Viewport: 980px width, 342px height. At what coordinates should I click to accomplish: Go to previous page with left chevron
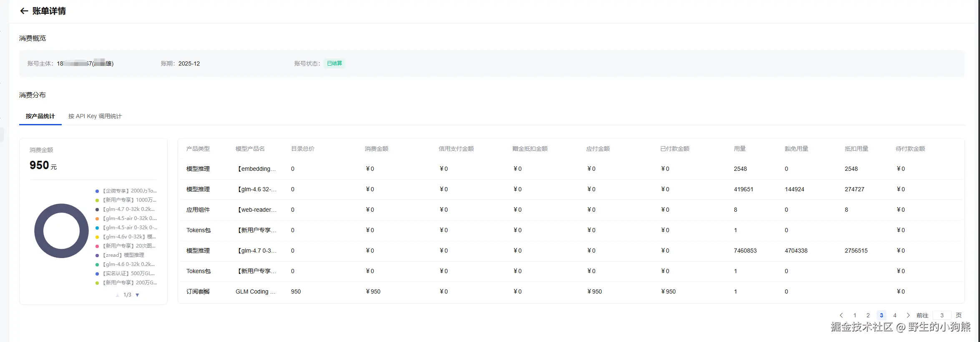tap(841, 315)
